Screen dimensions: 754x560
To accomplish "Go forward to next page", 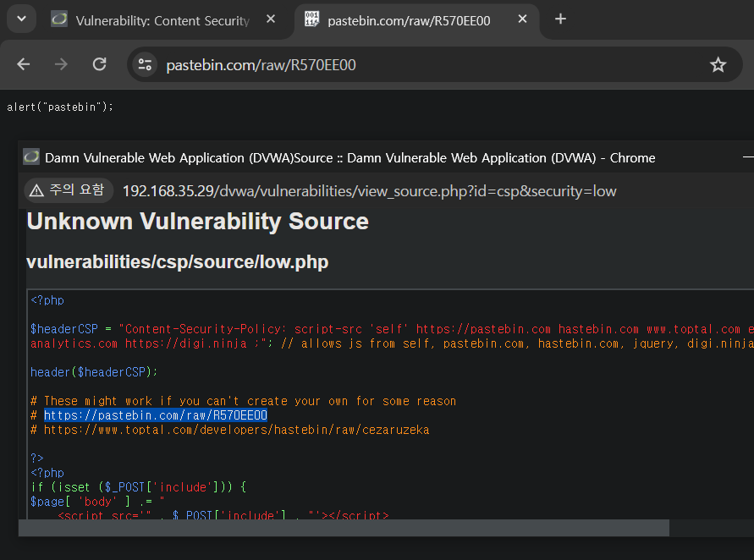I will click(x=61, y=64).
